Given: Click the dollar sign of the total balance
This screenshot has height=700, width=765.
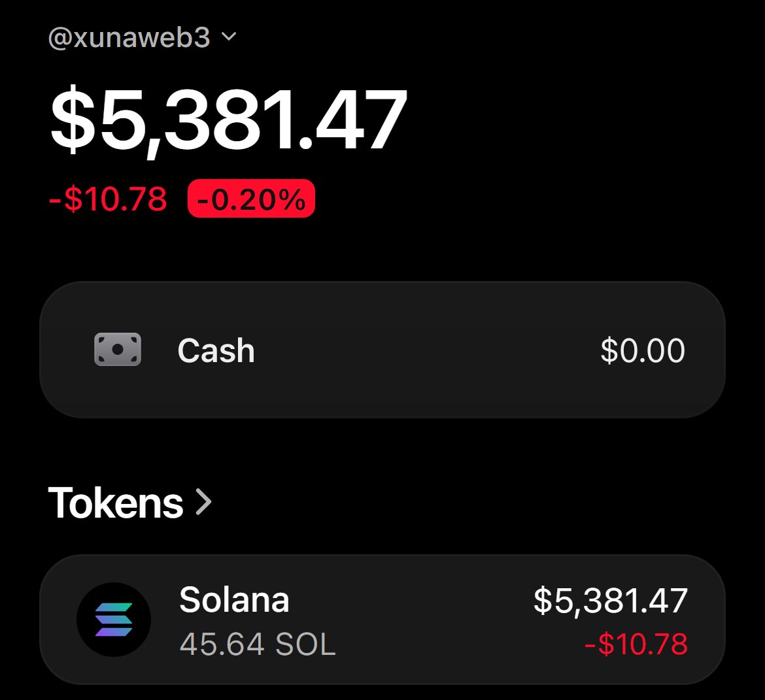Looking at the screenshot, I should (73, 120).
